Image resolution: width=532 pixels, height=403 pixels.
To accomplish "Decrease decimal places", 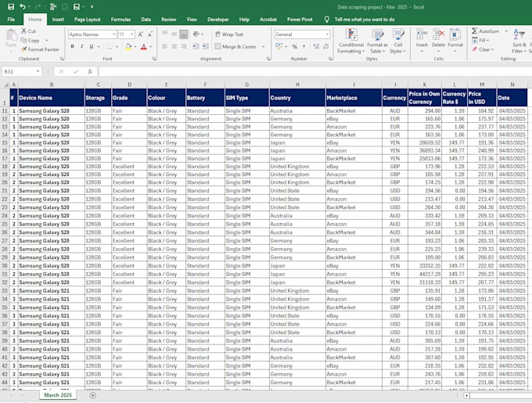I will pyautogui.click(x=325, y=46).
